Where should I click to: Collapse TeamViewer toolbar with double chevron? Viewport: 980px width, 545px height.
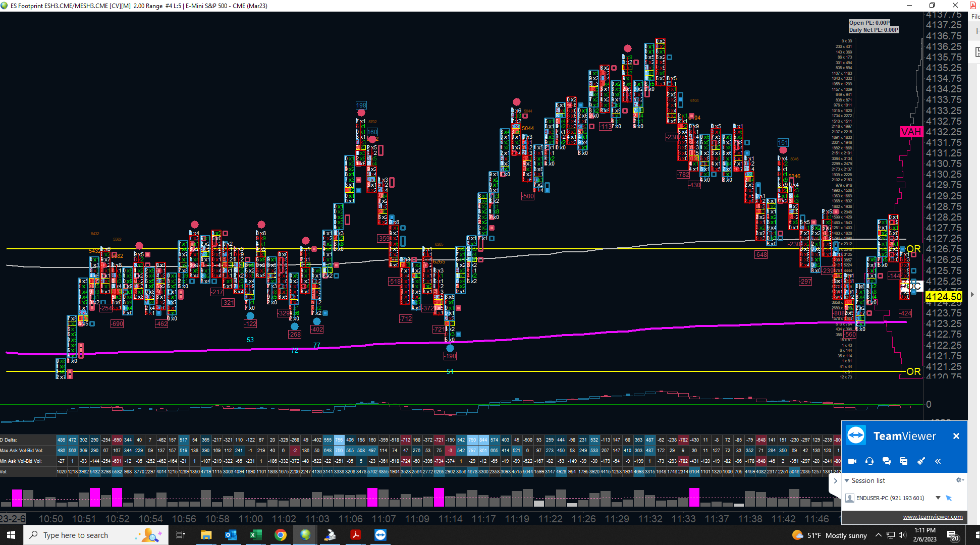pos(938,461)
